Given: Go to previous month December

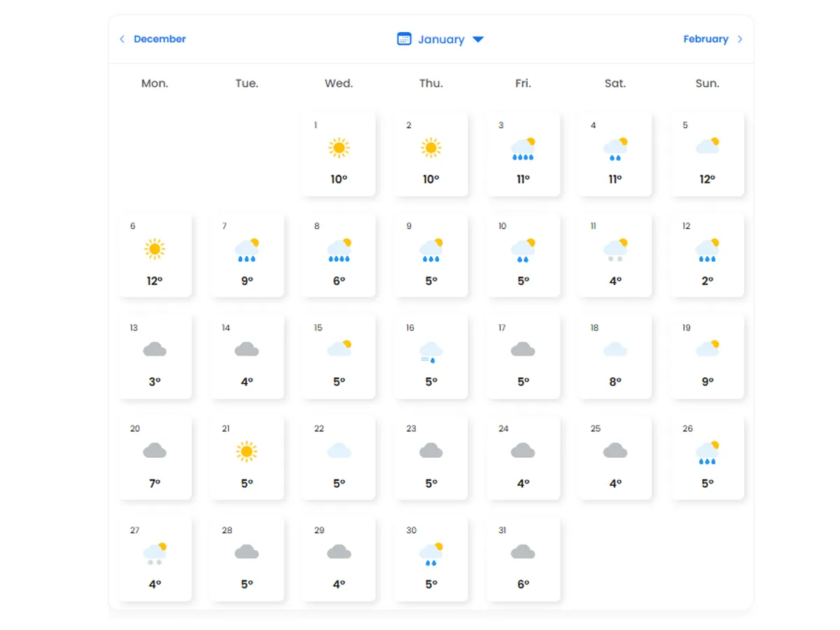Looking at the screenshot, I should pyautogui.click(x=160, y=39).
